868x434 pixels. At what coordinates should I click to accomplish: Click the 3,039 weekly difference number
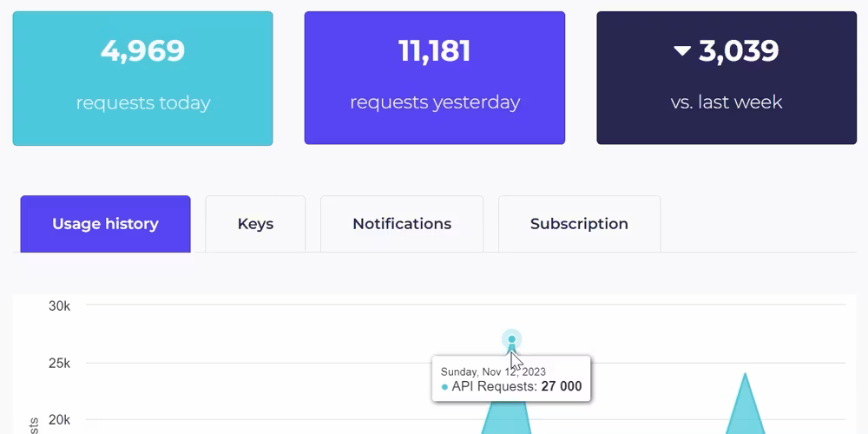point(739,50)
